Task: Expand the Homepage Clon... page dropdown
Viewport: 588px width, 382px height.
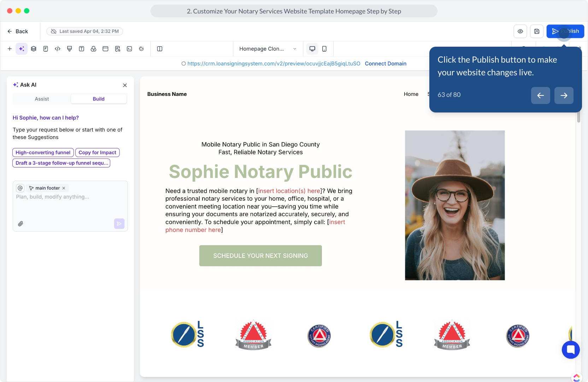Action: click(267, 49)
